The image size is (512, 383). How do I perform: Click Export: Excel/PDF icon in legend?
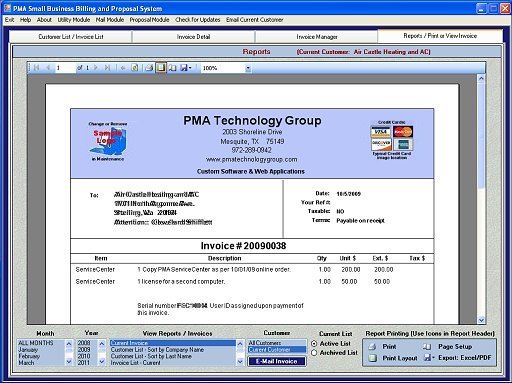click(428, 358)
